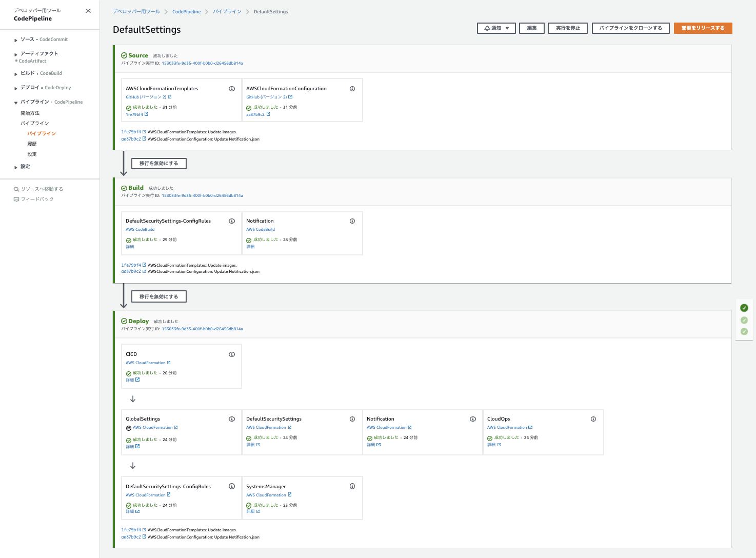This screenshot has height=558, width=756.
Task: Show info for Deploy stage Notification action
Action: coord(473,419)
